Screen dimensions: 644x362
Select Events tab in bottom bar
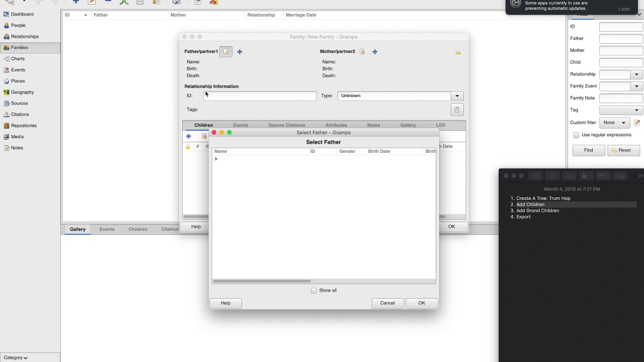click(x=107, y=229)
